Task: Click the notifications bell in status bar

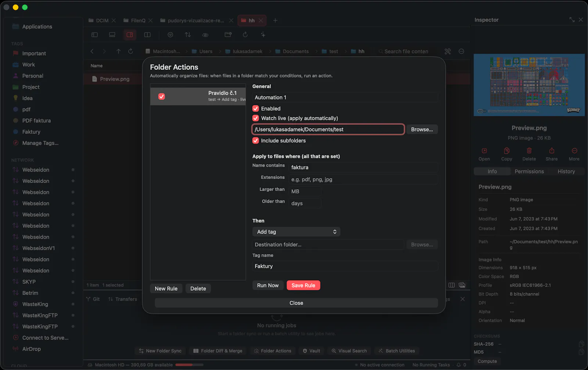Action: [458, 365]
